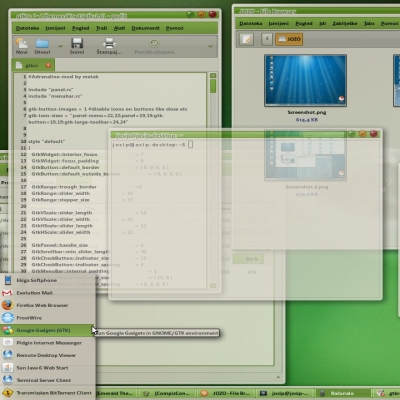400x400 pixels.
Task: Open the Traži menu in gedit
Action: [x=102, y=28]
